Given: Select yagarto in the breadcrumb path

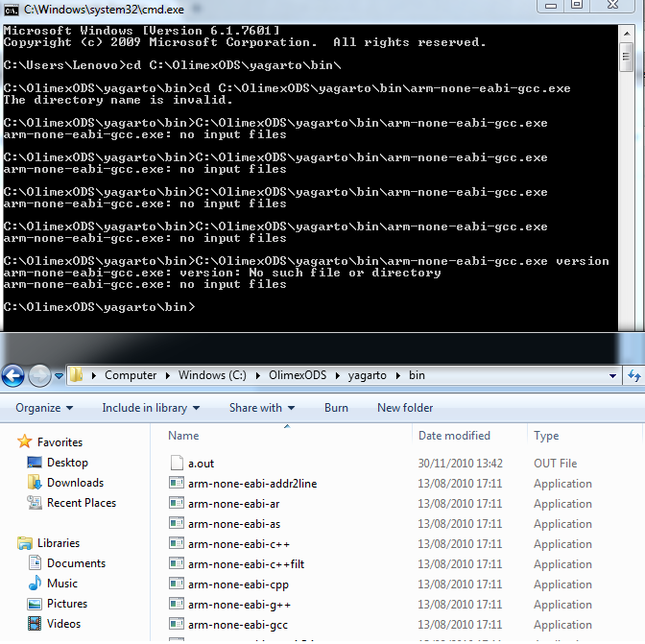Looking at the screenshot, I should click(367, 375).
